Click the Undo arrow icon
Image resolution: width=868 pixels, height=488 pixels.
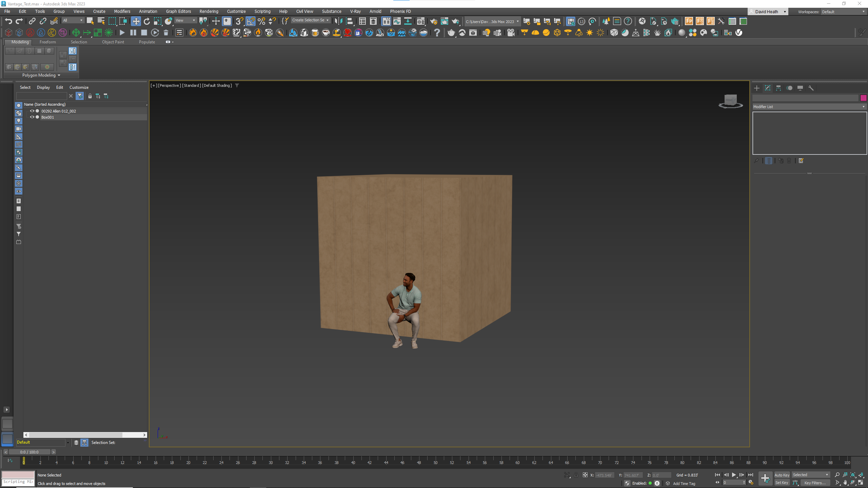[x=8, y=21]
